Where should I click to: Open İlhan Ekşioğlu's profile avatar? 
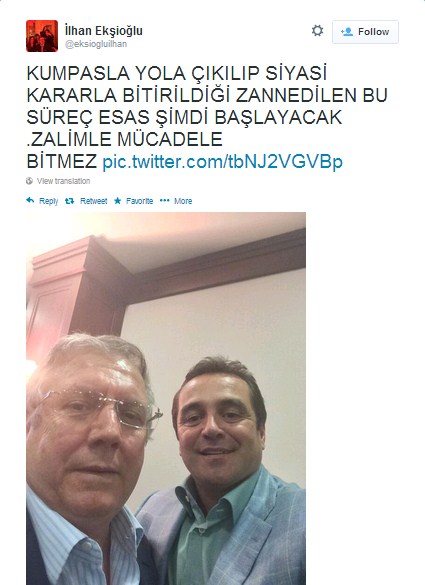tap(42, 36)
